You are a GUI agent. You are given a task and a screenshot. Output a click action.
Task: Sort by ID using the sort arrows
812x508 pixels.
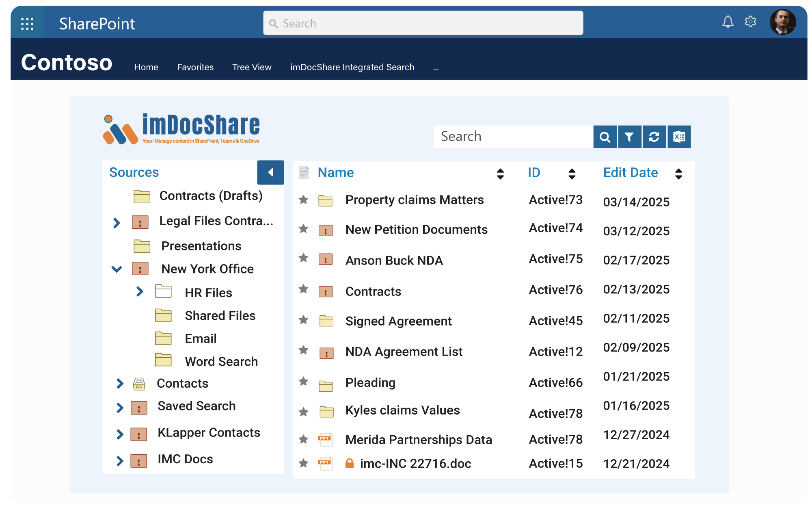[572, 174]
